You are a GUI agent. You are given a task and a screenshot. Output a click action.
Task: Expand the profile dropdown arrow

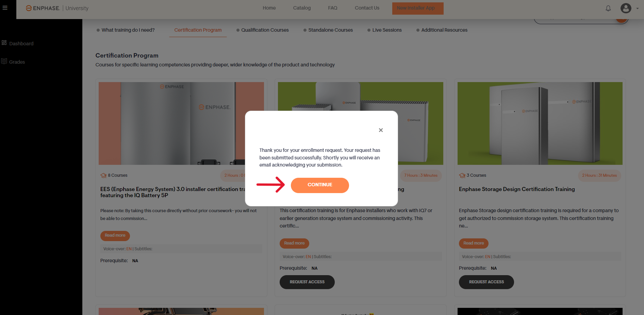pos(638,9)
